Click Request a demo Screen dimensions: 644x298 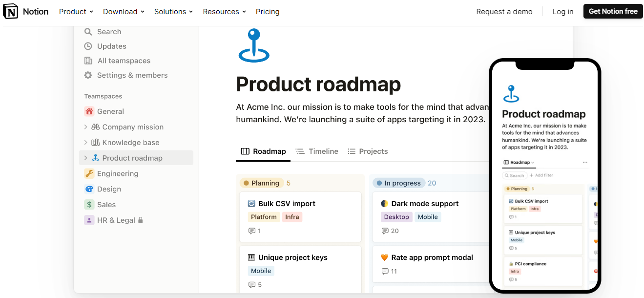(x=504, y=12)
